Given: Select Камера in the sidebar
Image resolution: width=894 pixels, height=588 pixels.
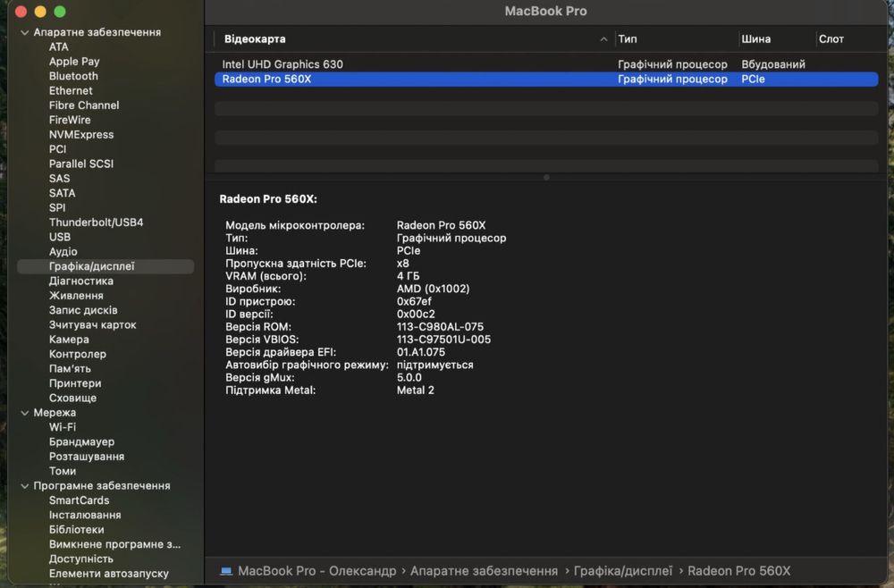Looking at the screenshot, I should [69, 340].
